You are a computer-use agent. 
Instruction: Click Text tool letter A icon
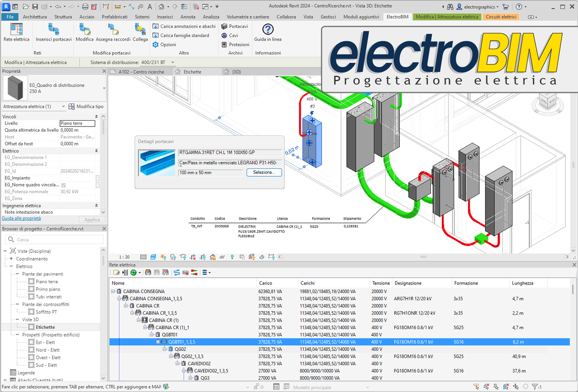click(x=150, y=7)
